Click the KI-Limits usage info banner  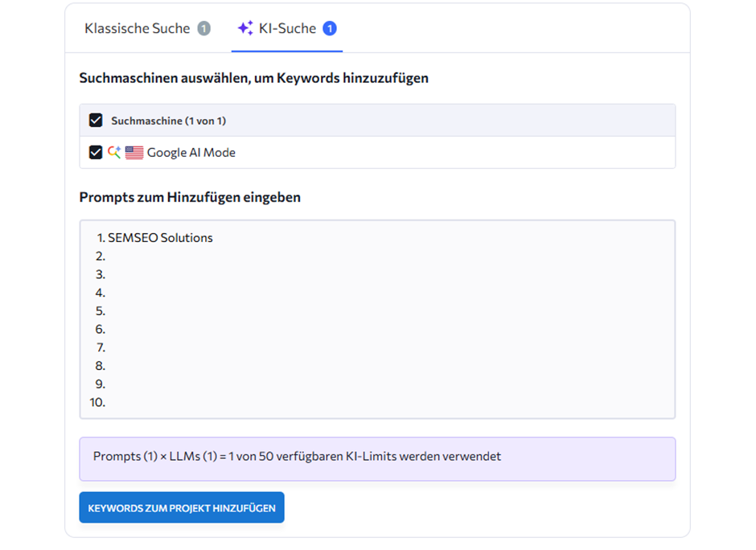point(376,458)
